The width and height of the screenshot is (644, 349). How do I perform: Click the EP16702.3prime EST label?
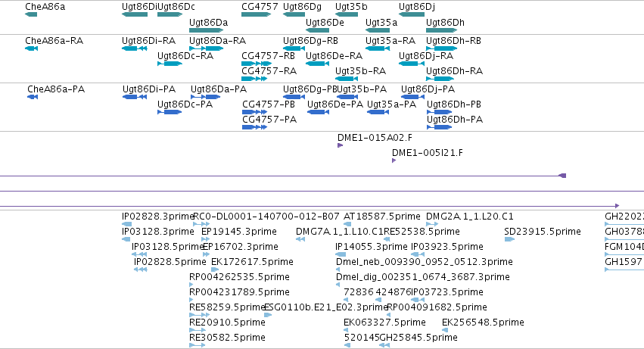tap(241, 247)
